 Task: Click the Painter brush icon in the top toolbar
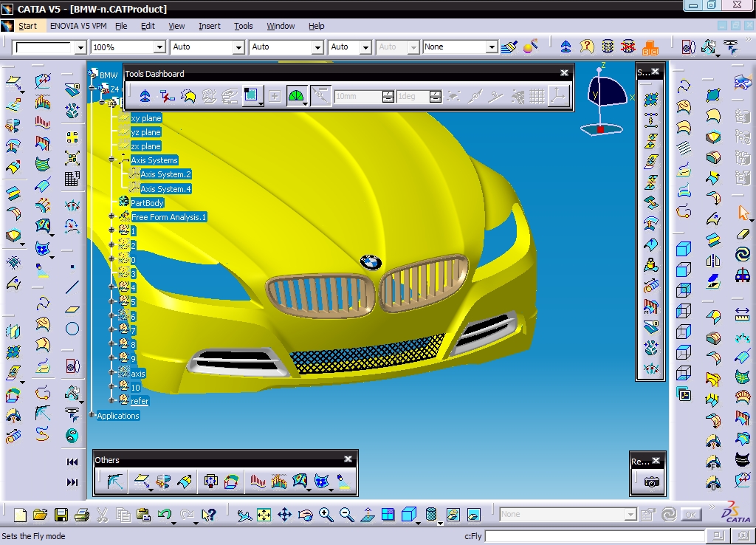(509, 47)
